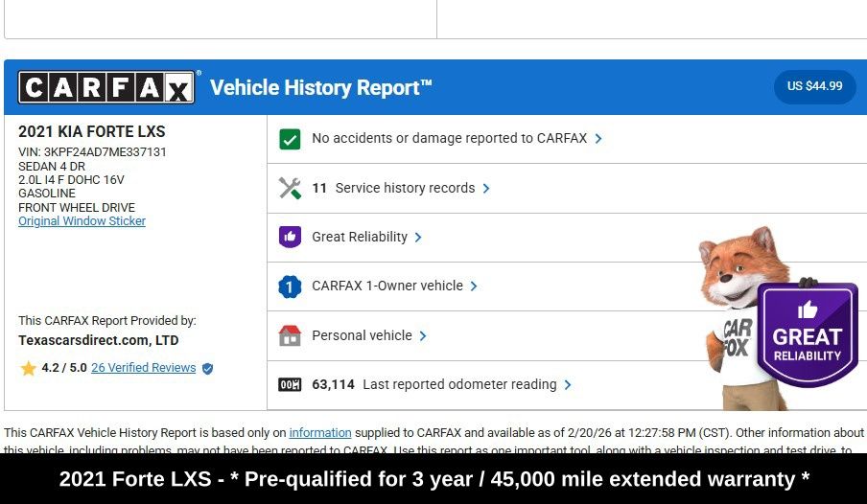Expand the no accidents reported chevron

598,139
